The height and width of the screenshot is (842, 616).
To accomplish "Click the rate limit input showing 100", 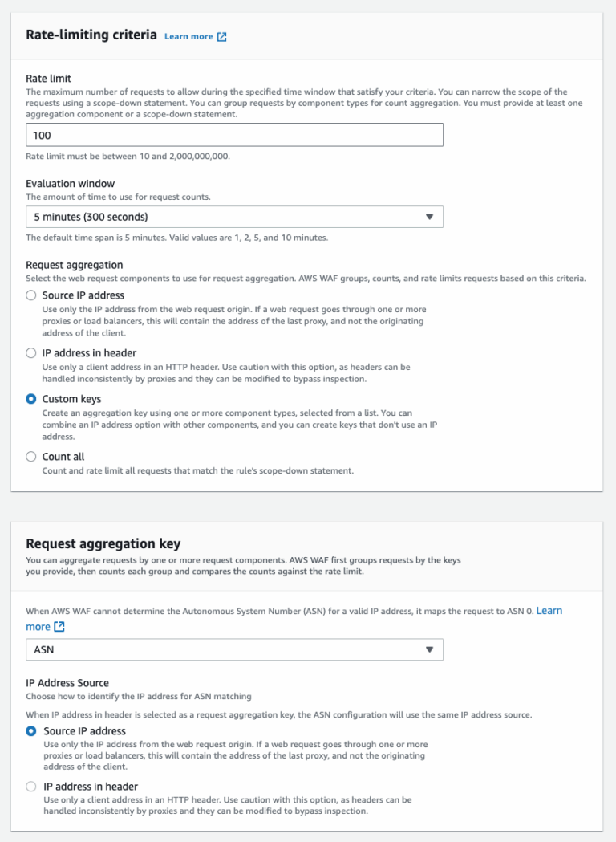I will click(234, 134).
